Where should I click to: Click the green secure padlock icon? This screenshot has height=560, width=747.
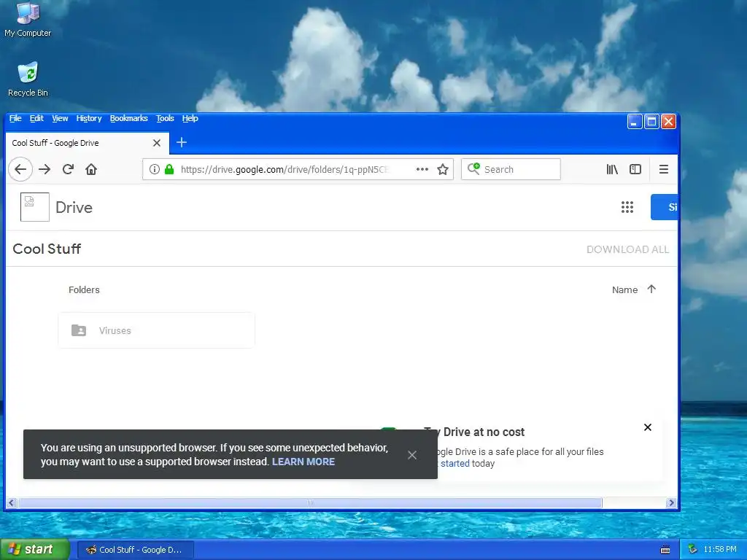point(169,169)
